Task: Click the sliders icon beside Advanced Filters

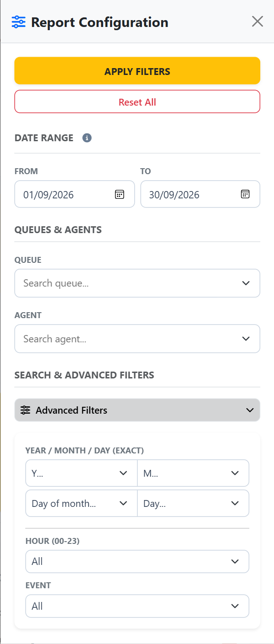Action: (x=26, y=410)
